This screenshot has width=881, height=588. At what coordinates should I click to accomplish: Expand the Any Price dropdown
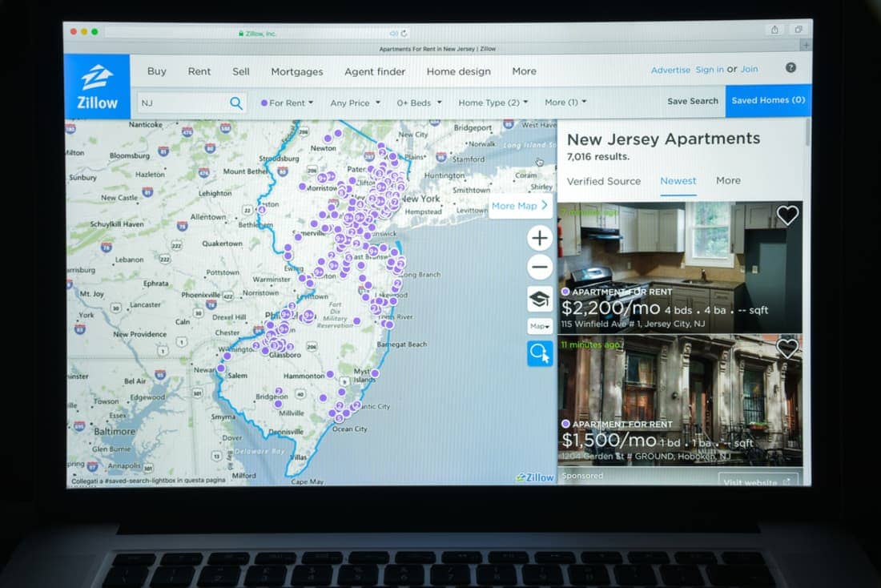pos(355,103)
